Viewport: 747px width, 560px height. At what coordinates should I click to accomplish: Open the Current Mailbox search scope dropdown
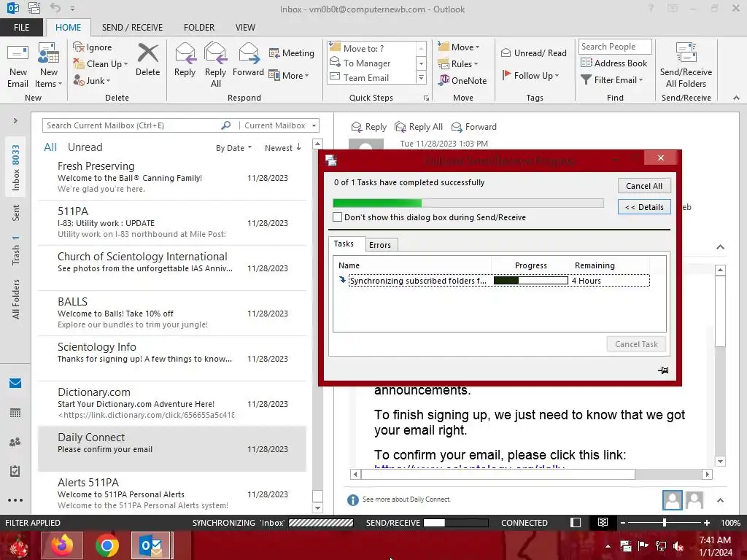(281, 125)
